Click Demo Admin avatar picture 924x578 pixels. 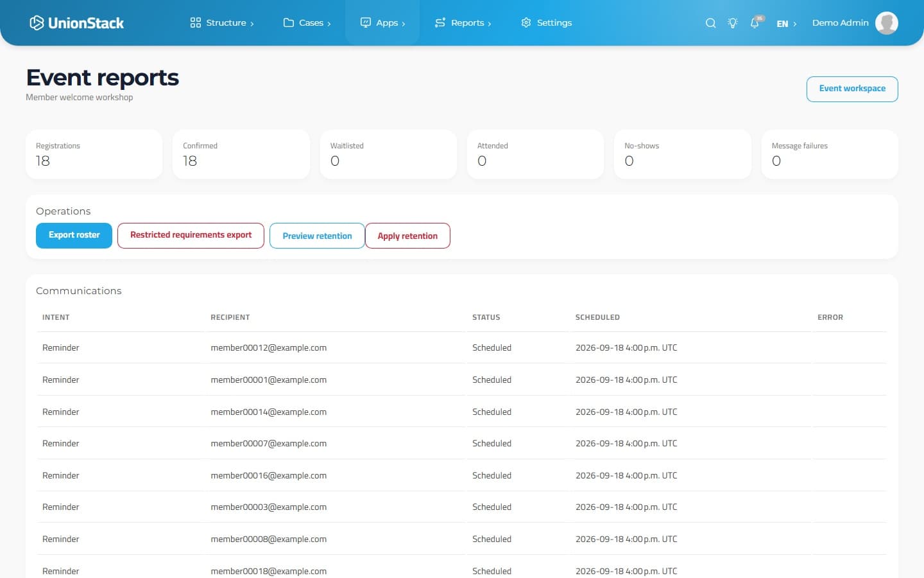(x=887, y=23)
